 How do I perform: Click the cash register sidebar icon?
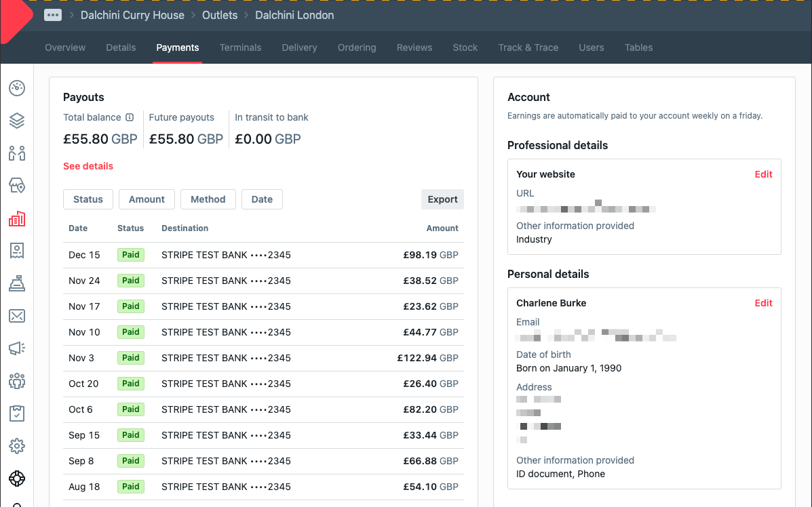[17, 283]
